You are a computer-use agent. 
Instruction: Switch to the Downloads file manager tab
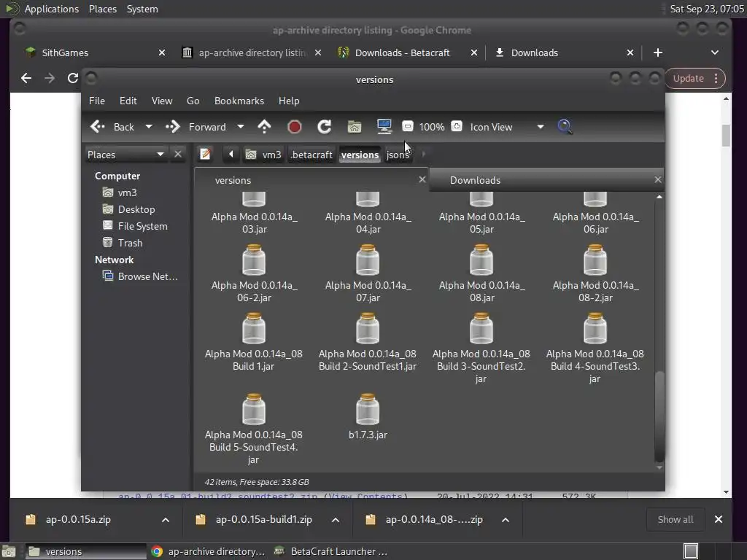click(546, 180)
